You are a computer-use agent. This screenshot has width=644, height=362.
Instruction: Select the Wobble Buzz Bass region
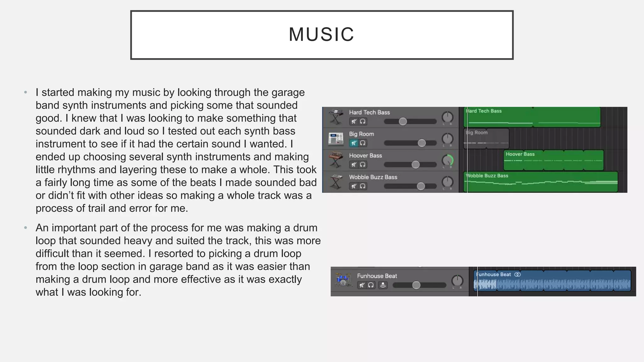541,182
